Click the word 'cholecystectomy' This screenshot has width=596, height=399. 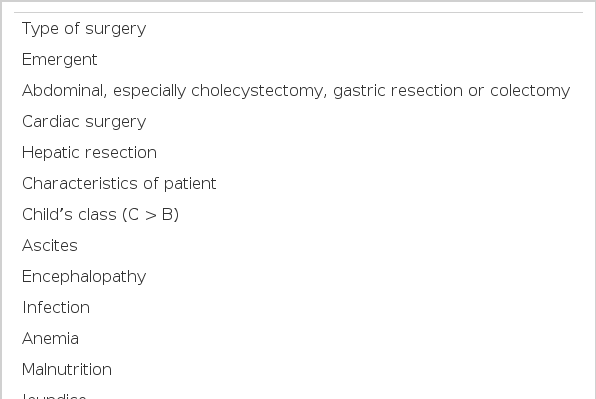pyautogui.click(x=259, y=91)
